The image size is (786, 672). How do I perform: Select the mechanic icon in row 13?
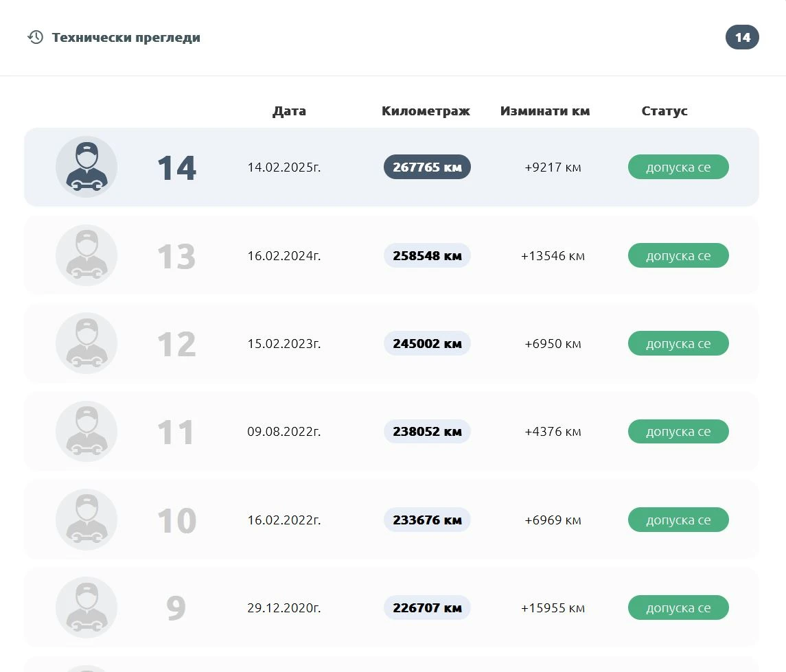(x=86, y=255)
